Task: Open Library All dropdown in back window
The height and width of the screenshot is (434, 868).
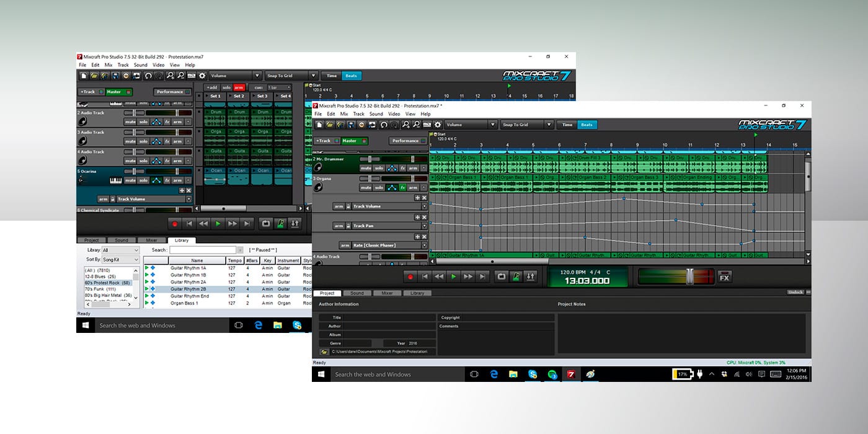Action: [x=121, y=250]
